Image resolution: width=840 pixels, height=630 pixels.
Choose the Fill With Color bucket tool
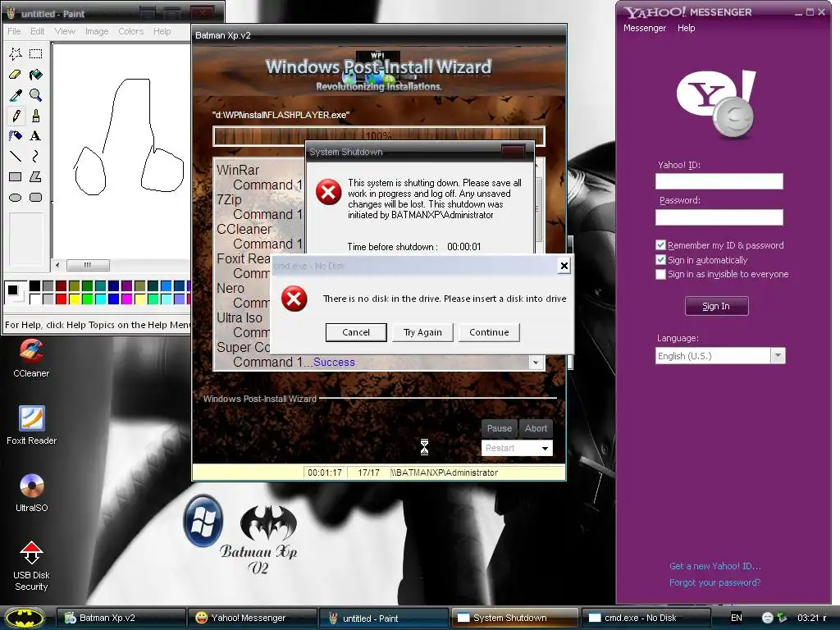(36, 75)
